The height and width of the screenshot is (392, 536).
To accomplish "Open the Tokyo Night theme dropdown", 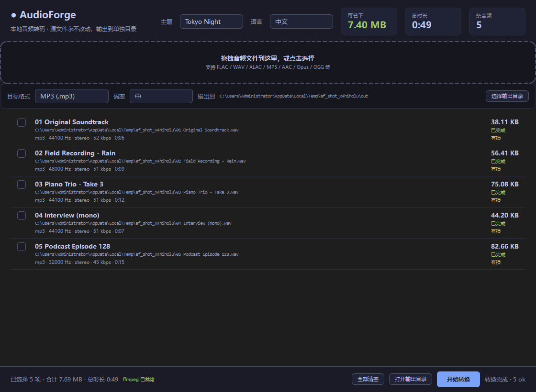I will coord(211,22).
